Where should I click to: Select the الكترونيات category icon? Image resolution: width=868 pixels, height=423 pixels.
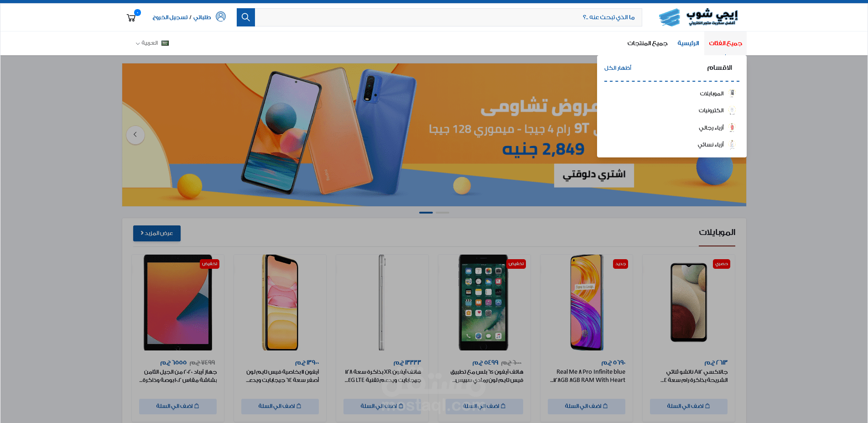pyautogui.click(x=732, y=110)
